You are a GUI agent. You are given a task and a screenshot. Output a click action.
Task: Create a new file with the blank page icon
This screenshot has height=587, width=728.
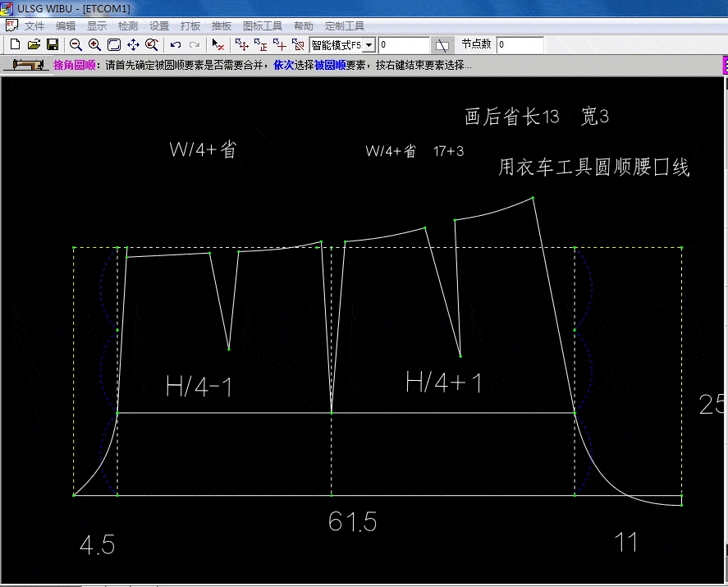[x=15, y=44]
